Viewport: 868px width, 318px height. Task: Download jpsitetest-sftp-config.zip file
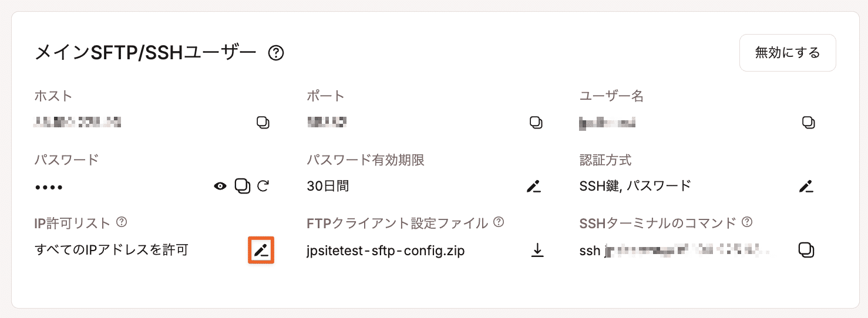[x=537, y=251]
